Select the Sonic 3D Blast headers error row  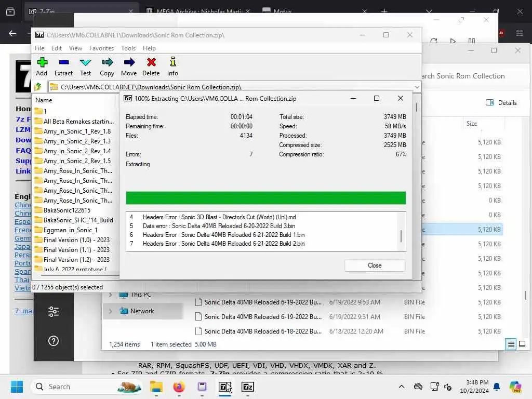tap(219, 217)
